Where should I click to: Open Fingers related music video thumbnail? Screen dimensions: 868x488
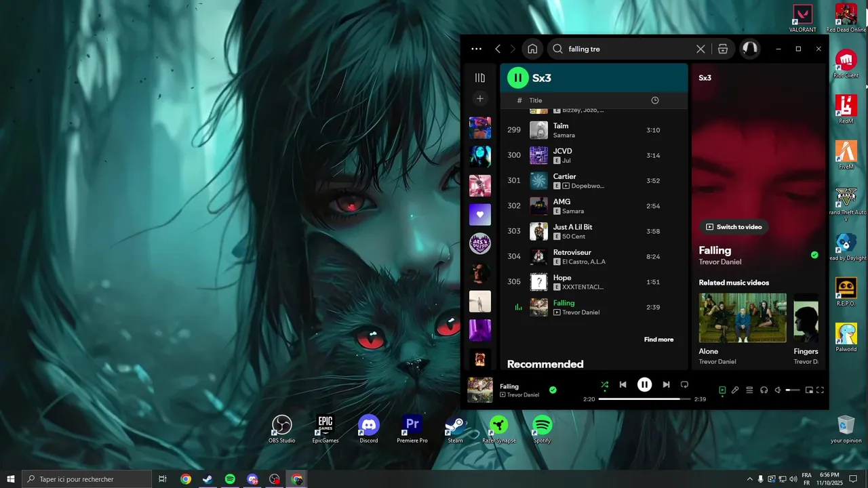[806, 318]
